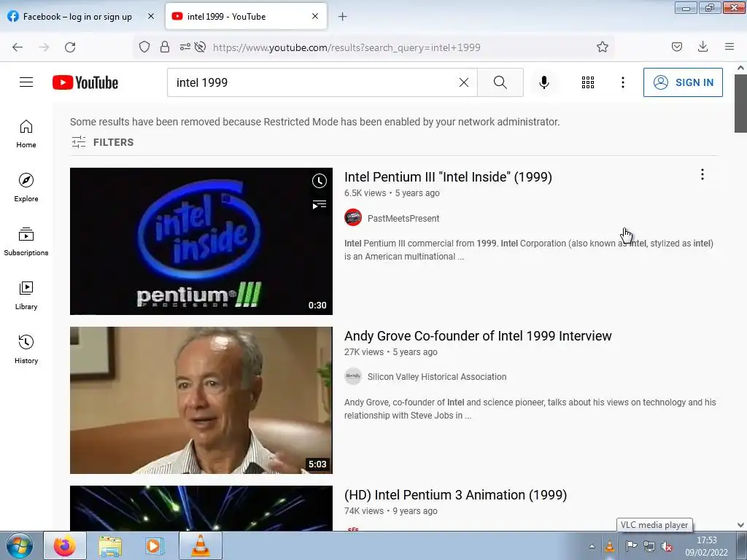Open Explore in sidebar
747x560 pixels.
[26, 187]
